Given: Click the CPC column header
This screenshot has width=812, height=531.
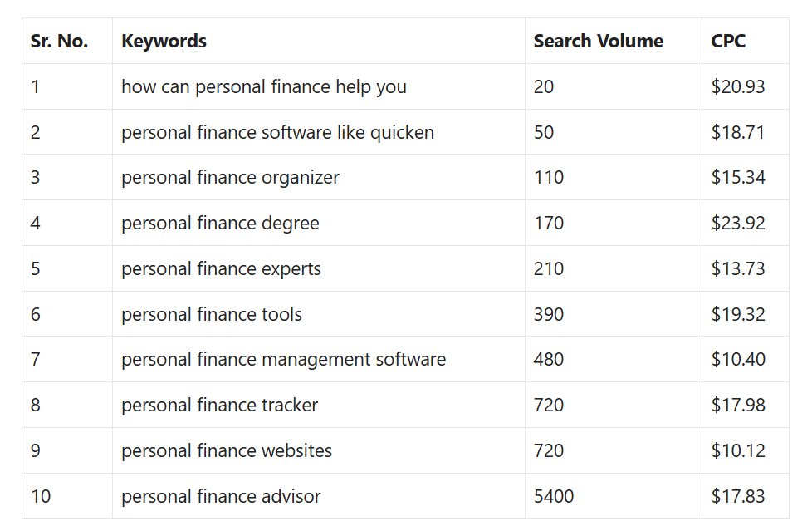Looking at the screenshot, I should click(728, 41).
